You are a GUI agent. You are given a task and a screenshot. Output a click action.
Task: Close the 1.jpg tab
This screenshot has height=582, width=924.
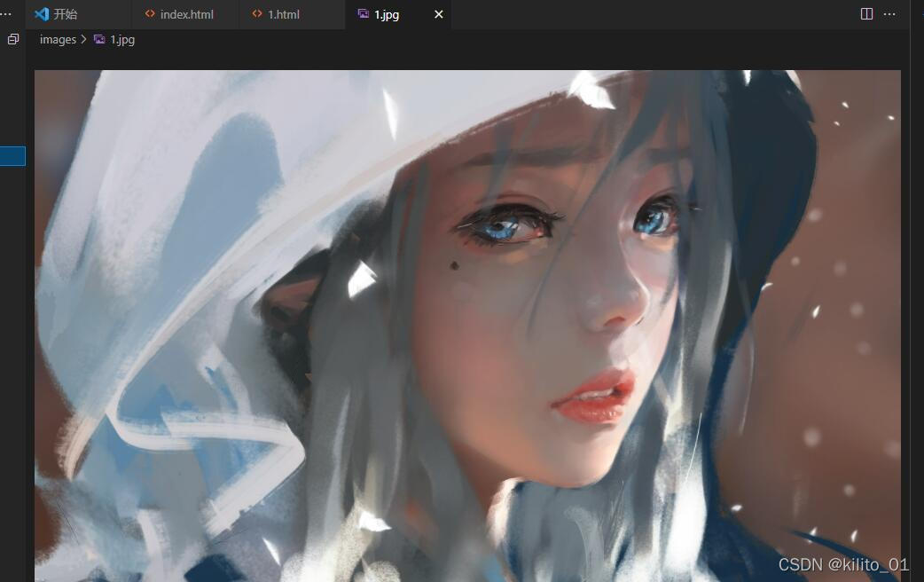[x=438, y=14]
